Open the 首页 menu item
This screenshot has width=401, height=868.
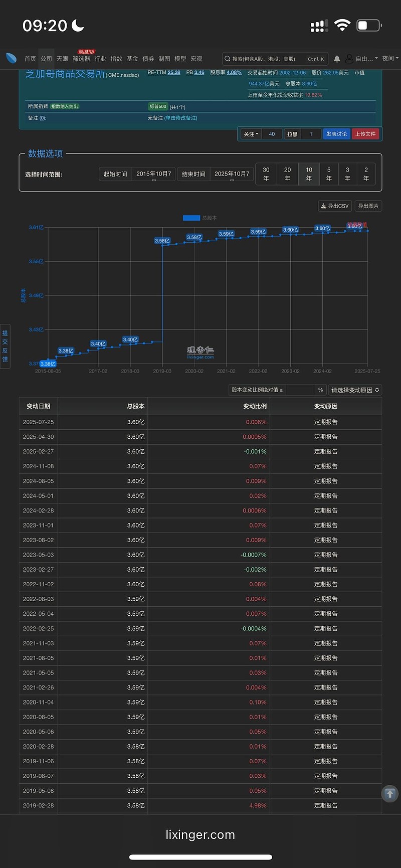(x=30, y=59)
